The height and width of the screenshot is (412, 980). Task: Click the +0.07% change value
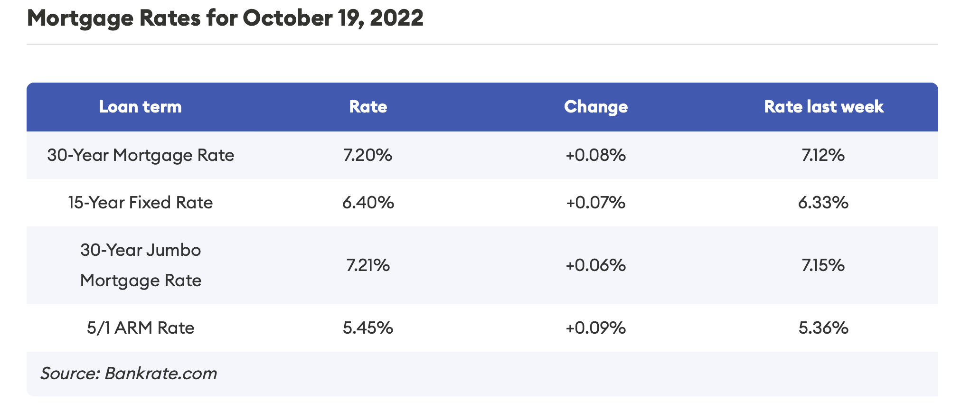click(x=596, y=203)
